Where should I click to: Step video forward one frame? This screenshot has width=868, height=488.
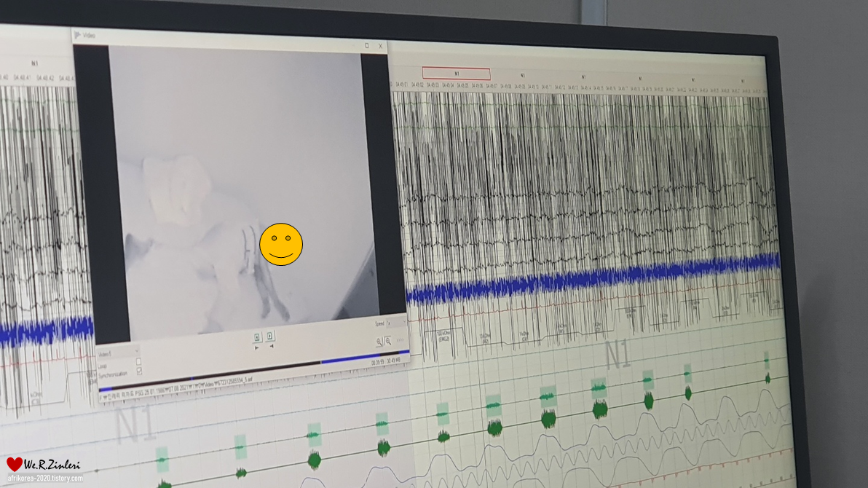[269, 337]
